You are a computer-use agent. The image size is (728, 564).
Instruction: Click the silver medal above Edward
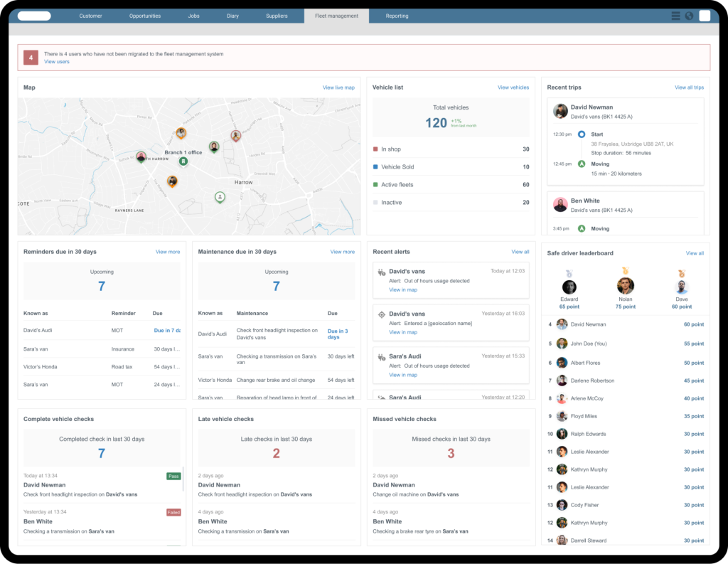click(x=569, y=273)
